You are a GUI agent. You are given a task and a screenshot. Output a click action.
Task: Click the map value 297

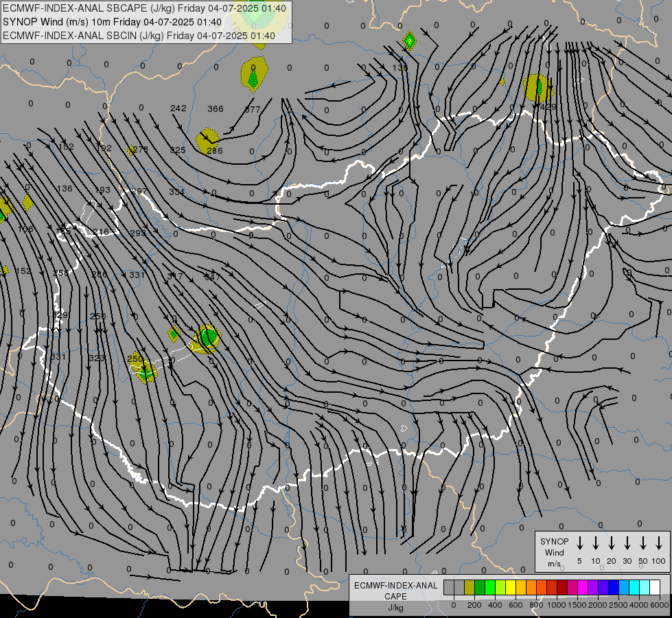139,191
